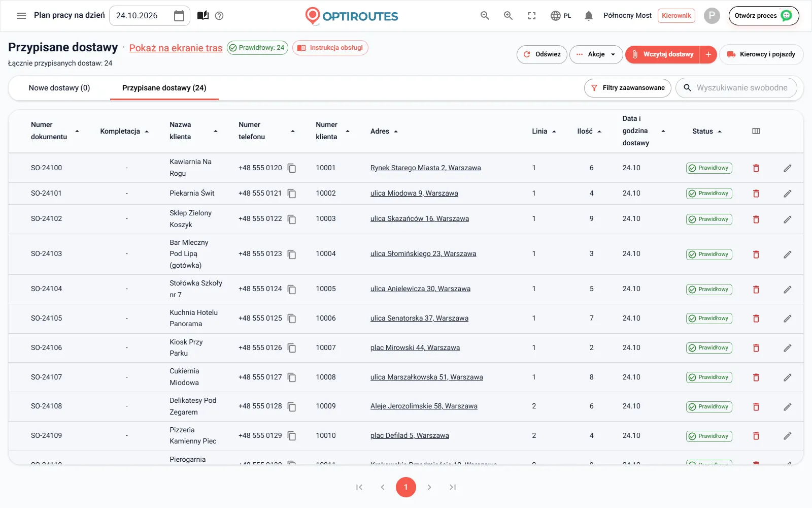Toggle fullscreen mode icon
The width and height of the screenshot is (812, 508).
(x=532, y=16)
